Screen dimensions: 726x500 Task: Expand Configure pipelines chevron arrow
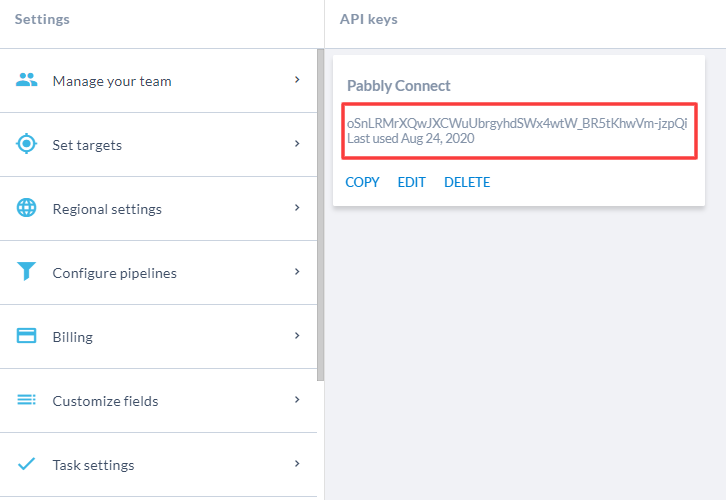tap(297, 271)
